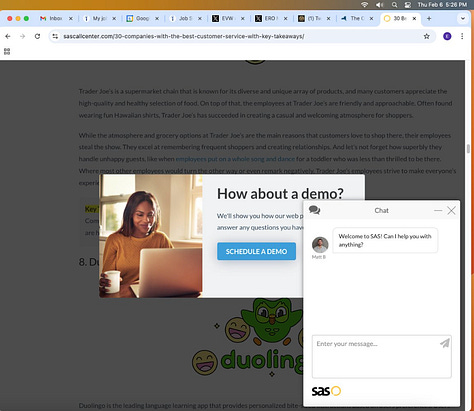This screenshot has height=411, width=474.
Task: Open site information icon in address bar
Action: [x=55, y=36]
